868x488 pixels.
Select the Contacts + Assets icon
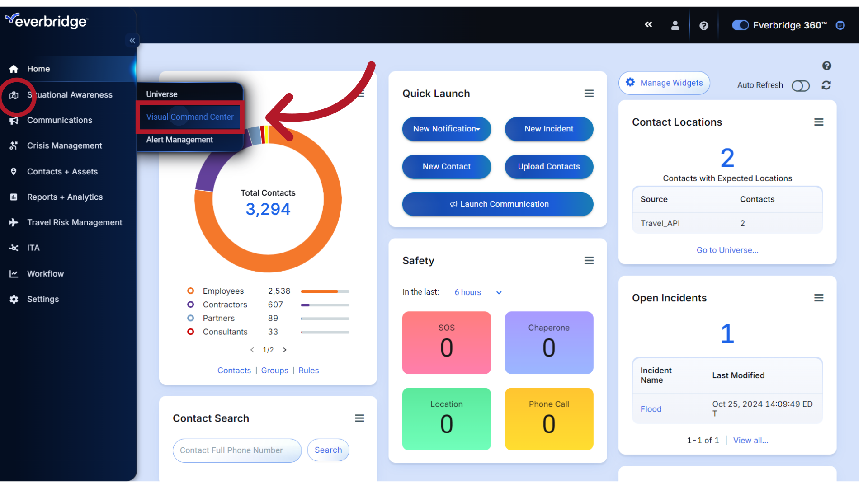[x=14, y=171]
